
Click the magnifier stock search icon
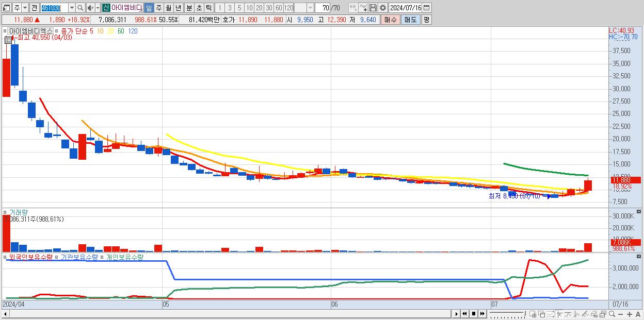tap(81, 8)
